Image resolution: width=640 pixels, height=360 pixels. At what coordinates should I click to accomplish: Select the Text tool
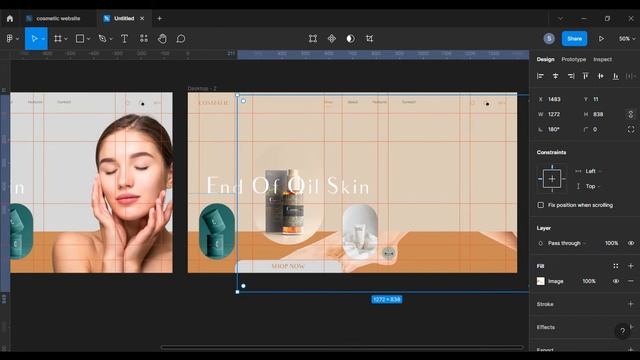124,39
